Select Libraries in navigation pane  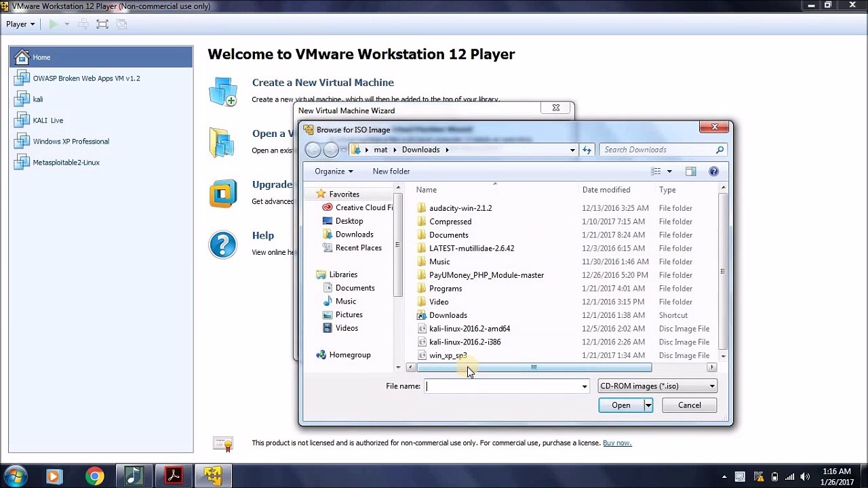[343, 274]
